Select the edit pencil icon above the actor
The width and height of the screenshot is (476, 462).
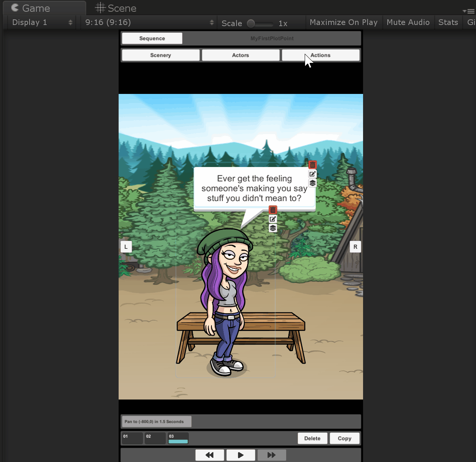click(x=273, y=219)
